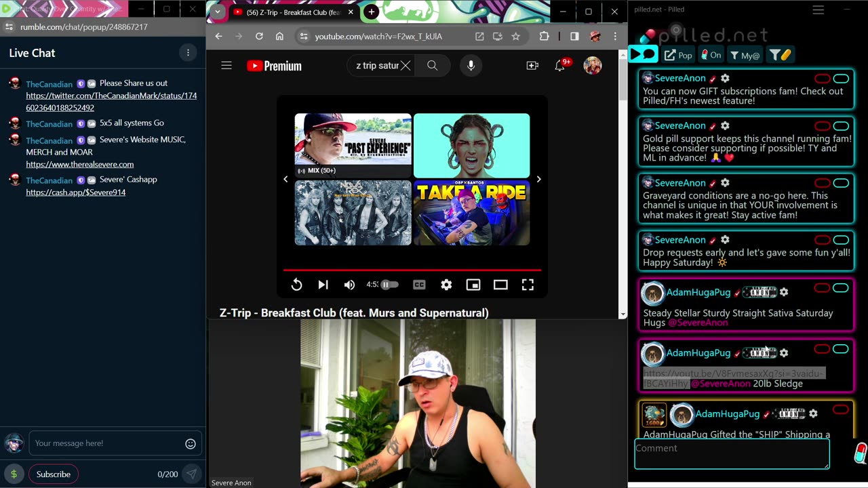This screenshot has height=488, width=868.
Task: Pop out the Pilled chat
Action: (678, 55)
